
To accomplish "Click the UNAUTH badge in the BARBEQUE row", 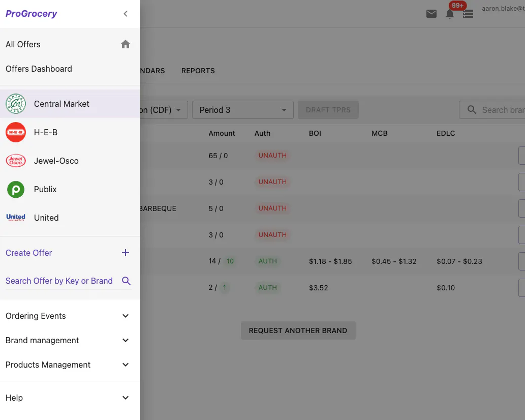I will 272,208.
